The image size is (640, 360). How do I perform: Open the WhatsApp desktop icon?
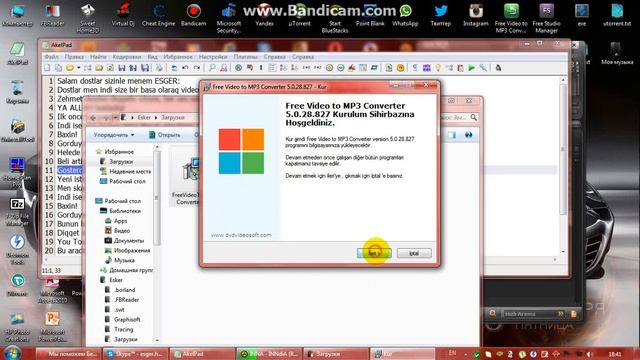[x=405, y=16]
